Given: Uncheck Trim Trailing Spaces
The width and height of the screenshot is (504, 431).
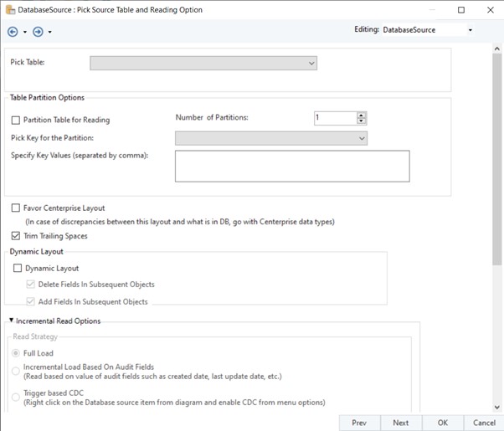Looking at the screenshot, I should (x=17, y=236).
